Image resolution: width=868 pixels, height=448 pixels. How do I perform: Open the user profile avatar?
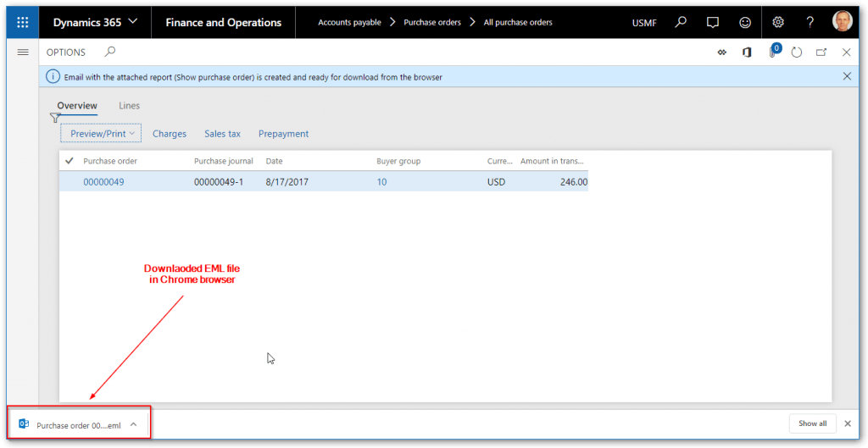pos(842,21)
